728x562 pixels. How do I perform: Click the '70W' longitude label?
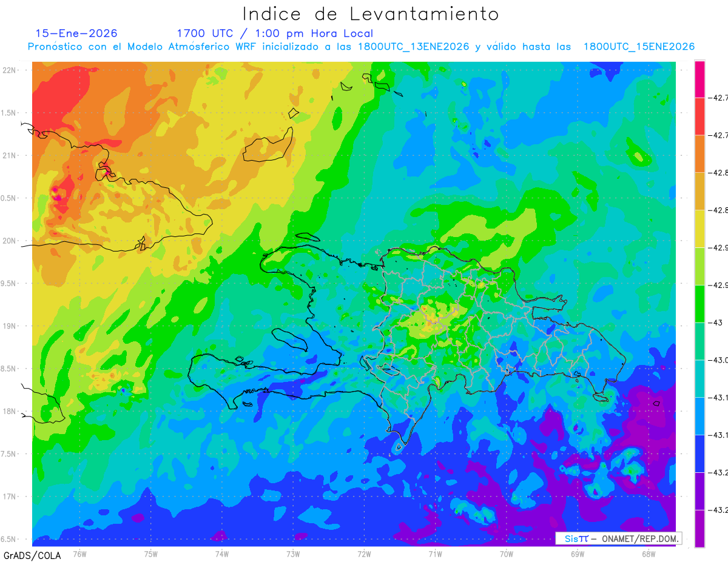click(506, 554)
